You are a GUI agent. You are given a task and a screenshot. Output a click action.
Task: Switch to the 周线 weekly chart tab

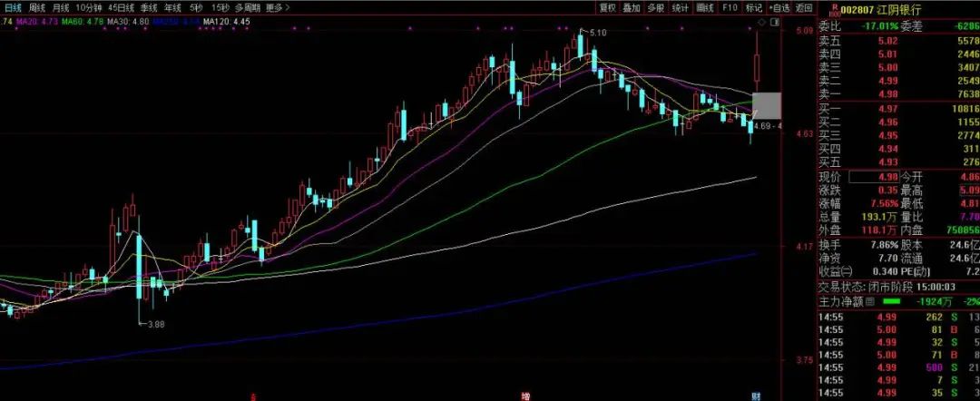tap(37, 8)
